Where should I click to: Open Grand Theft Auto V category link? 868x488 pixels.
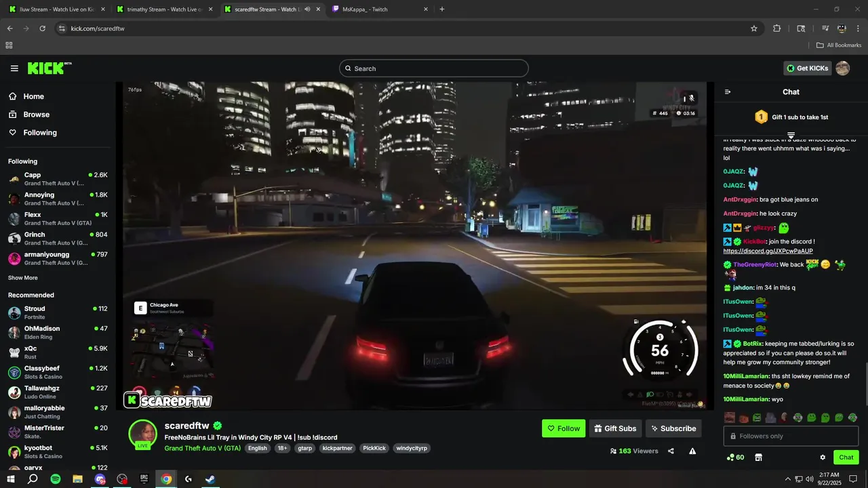coord(202,448)
